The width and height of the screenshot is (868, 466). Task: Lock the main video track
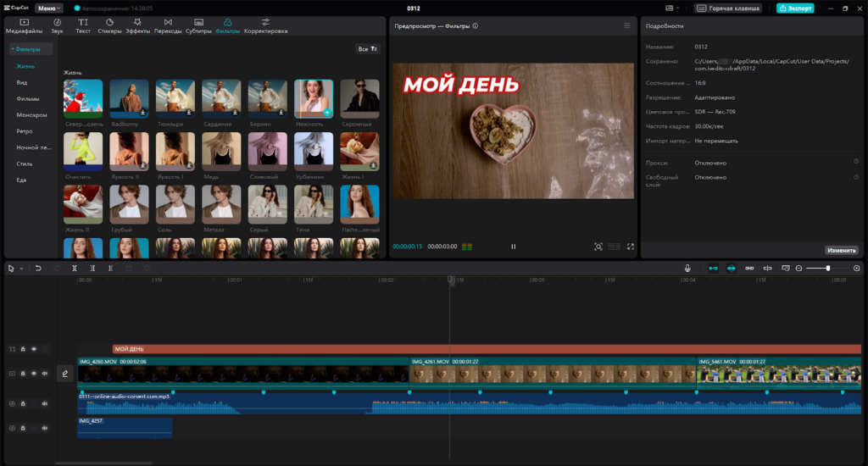tap(23, 373)
